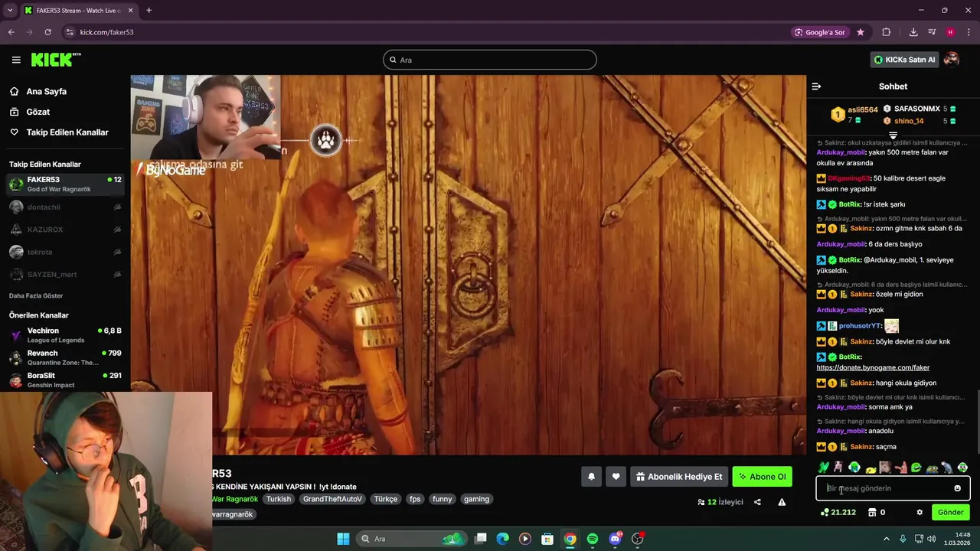Screen dimensions: 980x551
Task: Toggle stream notifications bell
Action: pyautogui.click(x=591, y=477)
